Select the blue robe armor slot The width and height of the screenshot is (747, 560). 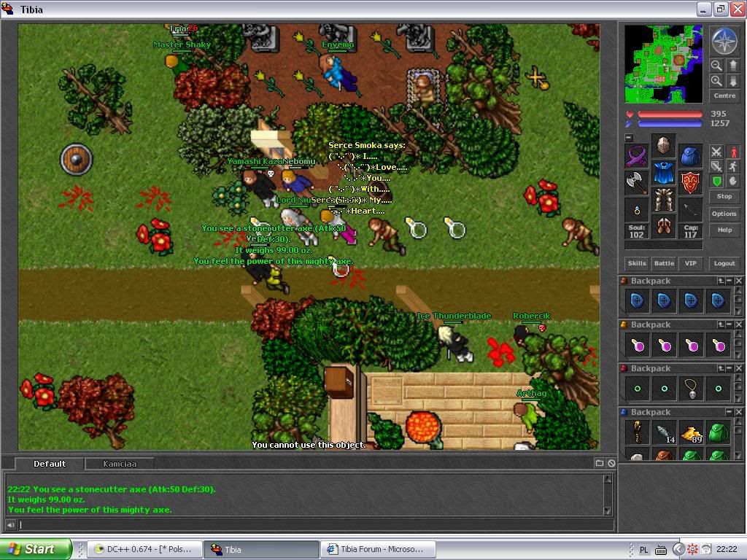663,172
